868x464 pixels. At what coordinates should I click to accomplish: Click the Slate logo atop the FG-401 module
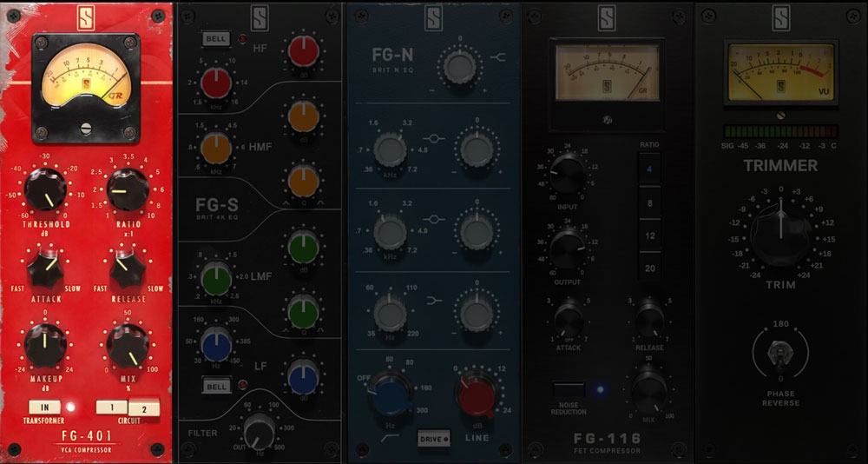85,19
